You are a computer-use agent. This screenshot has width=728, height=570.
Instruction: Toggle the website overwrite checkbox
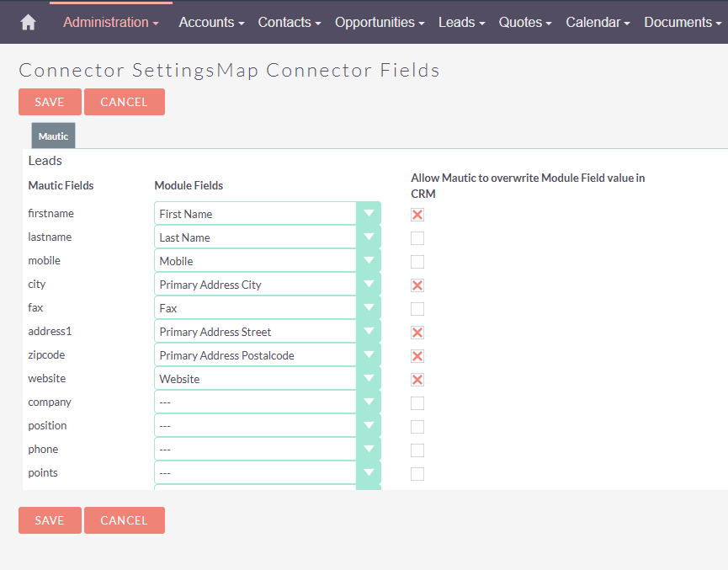pos(417,380)
